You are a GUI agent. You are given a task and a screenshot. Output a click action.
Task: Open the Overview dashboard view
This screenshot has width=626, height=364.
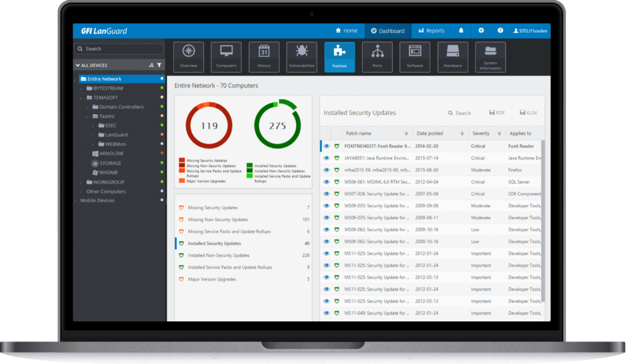[x=188, y=56]
